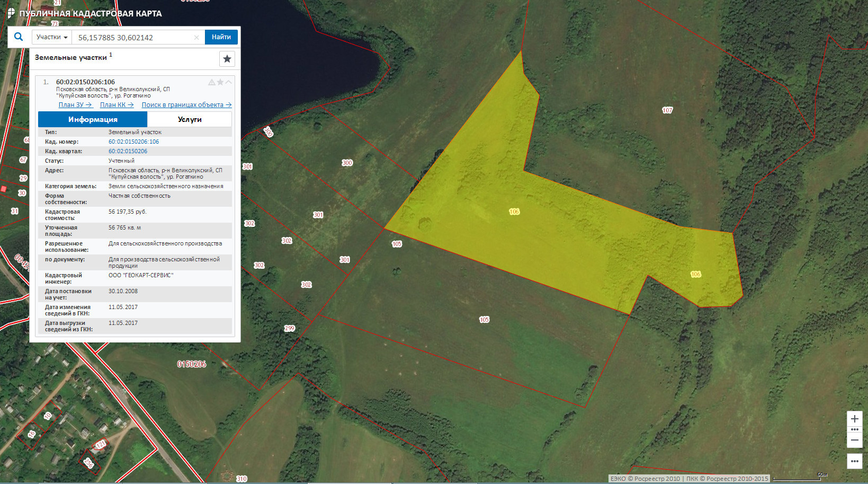868x484 pixels.
Task: Follow Поиск в границах объекта link
Action: 186,105
